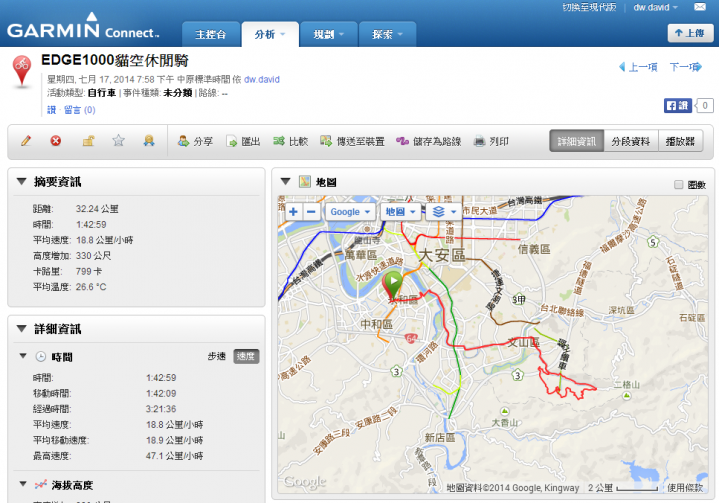The width and height of the screenshot is (720, 503).
Task: Go to 上一項 previous activity
Action: tap(639, 68)
